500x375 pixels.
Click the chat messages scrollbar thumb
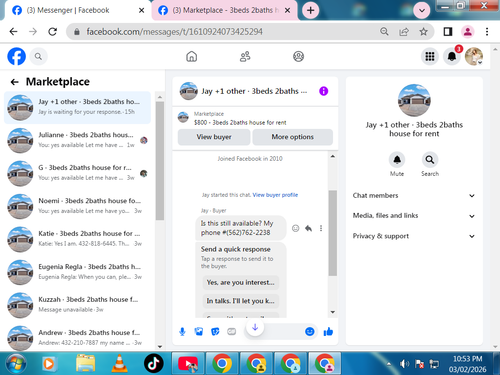(x=333, y=233)
